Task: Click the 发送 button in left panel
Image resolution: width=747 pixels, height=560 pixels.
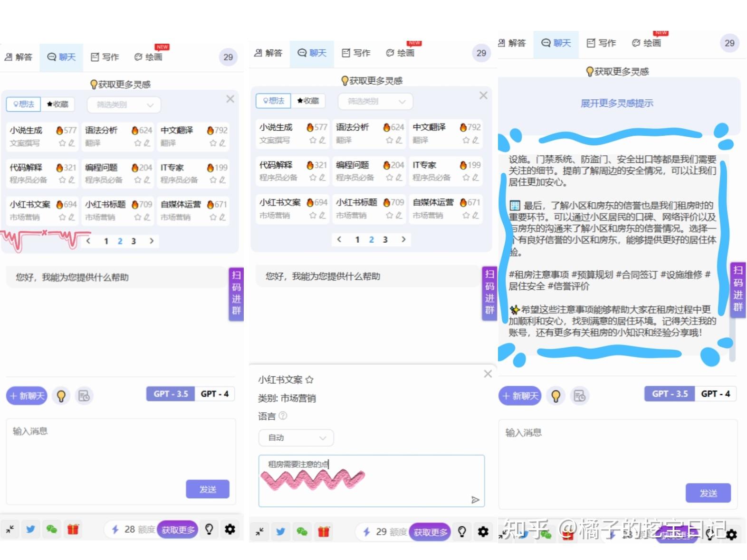Action: 208,489
